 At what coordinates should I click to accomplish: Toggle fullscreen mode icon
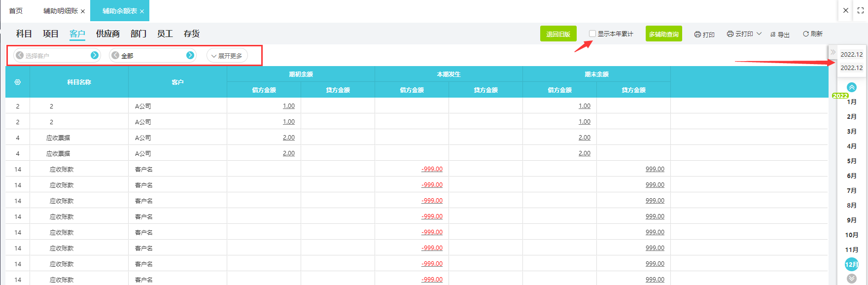coord(861,10)
